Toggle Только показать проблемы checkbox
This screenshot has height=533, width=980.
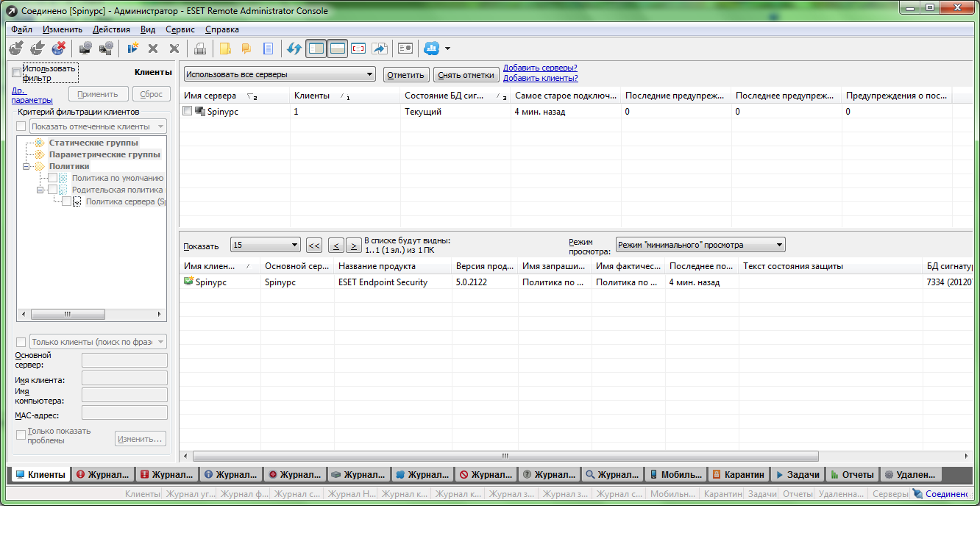21,435
